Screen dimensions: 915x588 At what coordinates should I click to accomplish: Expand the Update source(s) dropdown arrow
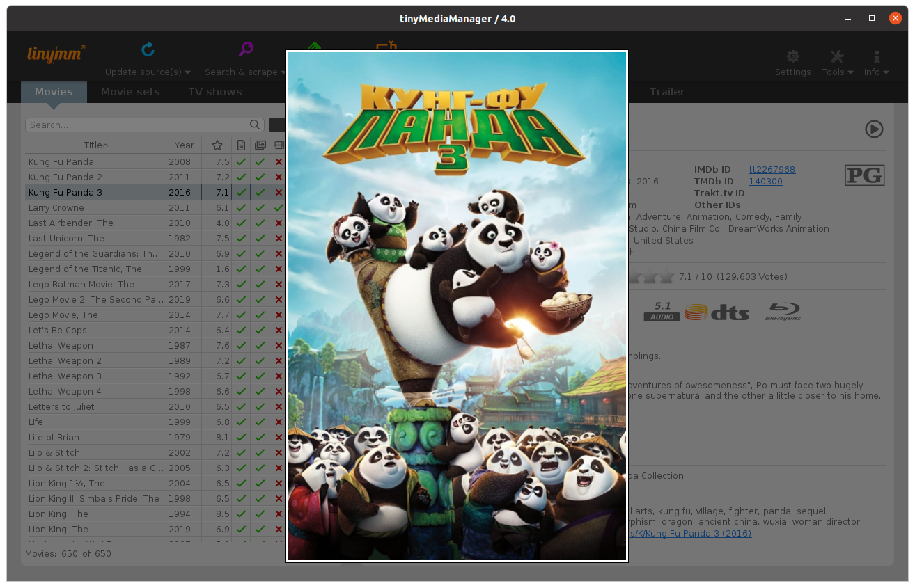point(188,72)
